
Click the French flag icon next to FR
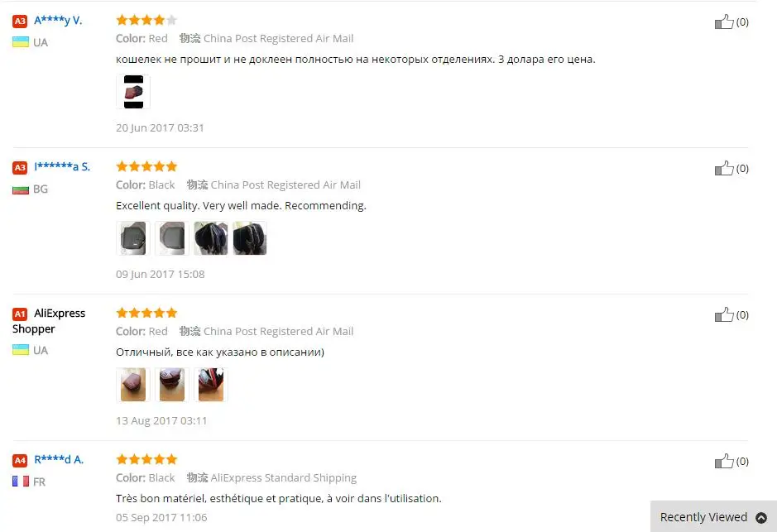tap(21, 482)
